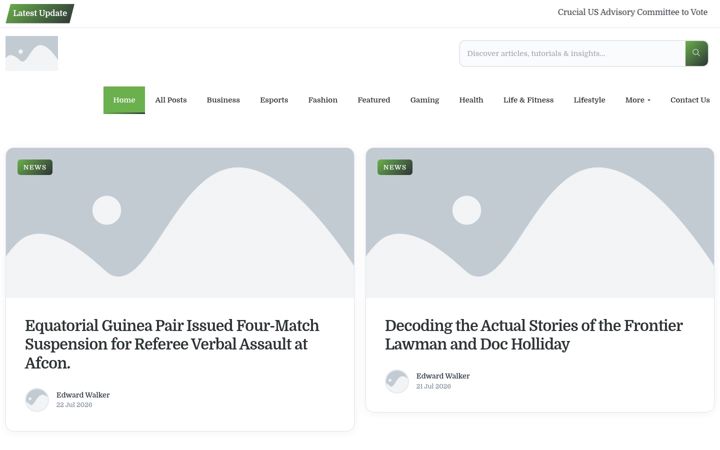Image resolution: width=720 pixels, height=450 pixels.
Task: Open the Contact Us page
Action: click(690, 100)
